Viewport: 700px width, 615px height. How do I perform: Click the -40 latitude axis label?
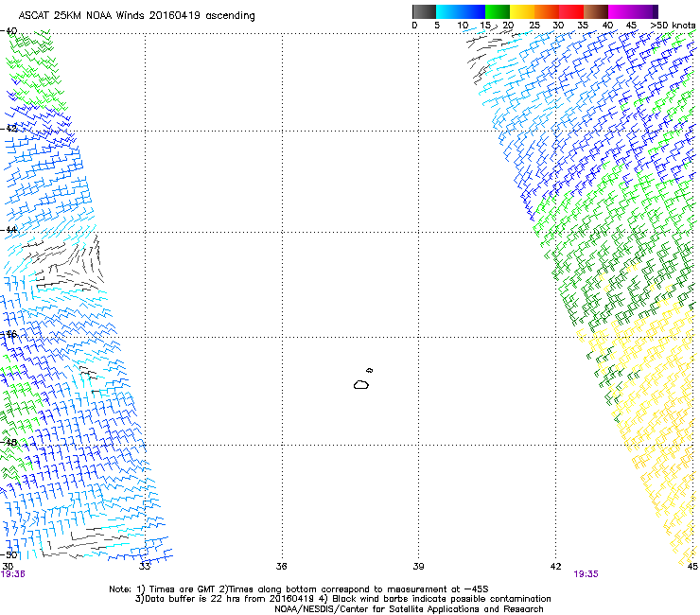(9, 31)
